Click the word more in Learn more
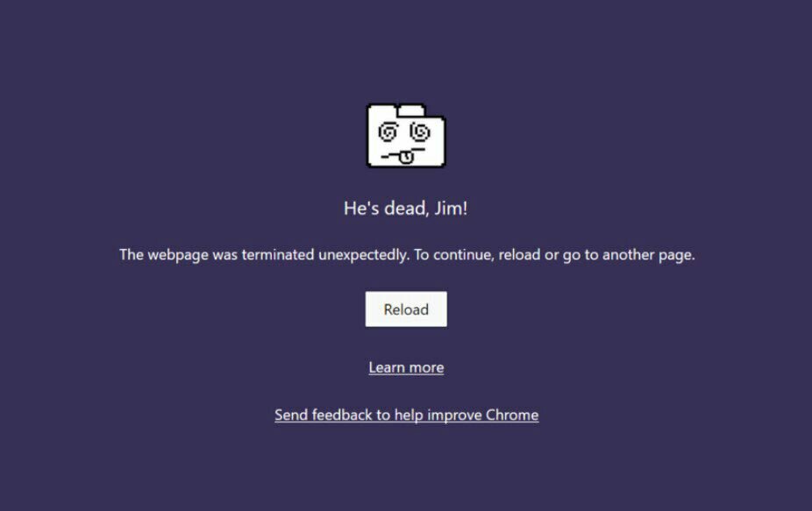 426,367
